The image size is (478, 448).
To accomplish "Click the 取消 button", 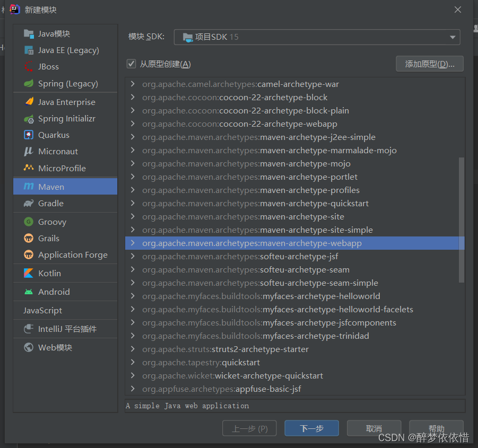I will coord(373,428).
